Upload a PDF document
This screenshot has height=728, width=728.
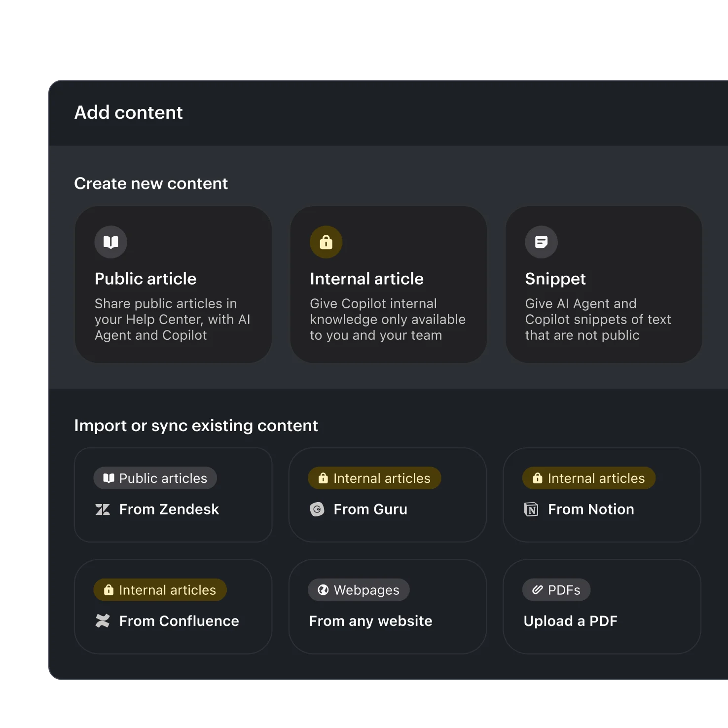(x=602, y=606)
